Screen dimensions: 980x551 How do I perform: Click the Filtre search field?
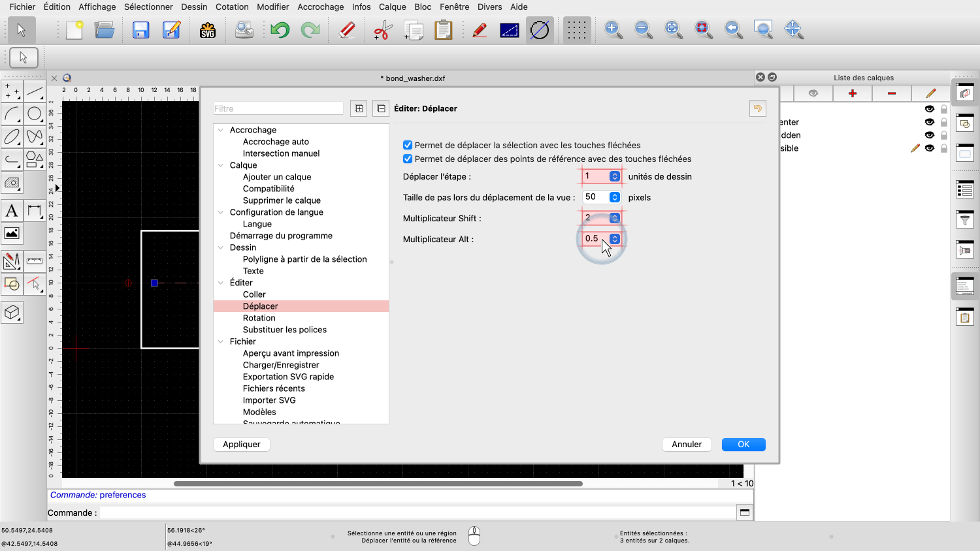point(278,108)
